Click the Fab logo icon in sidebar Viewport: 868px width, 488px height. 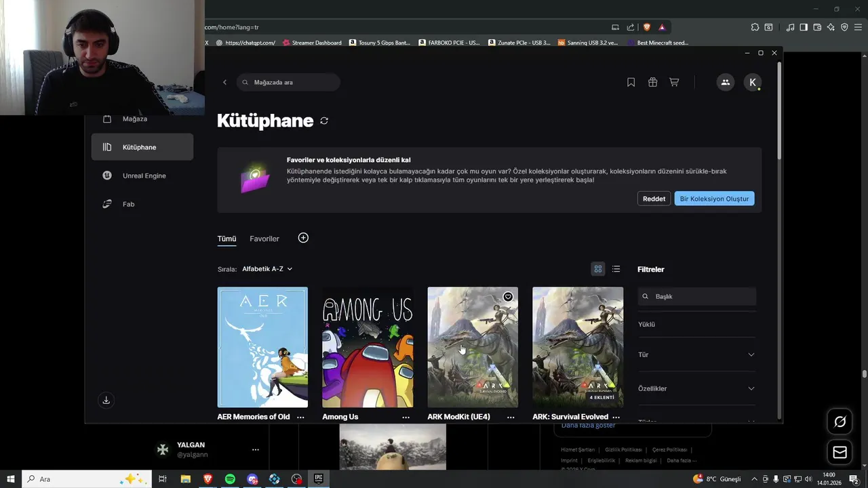(107, 204)
